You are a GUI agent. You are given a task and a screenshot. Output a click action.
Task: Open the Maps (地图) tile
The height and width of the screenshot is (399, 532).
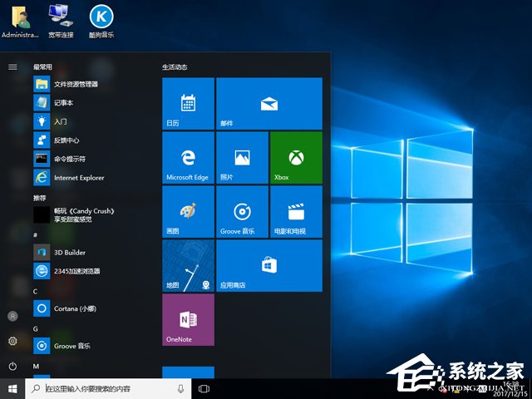coord(189,265)
